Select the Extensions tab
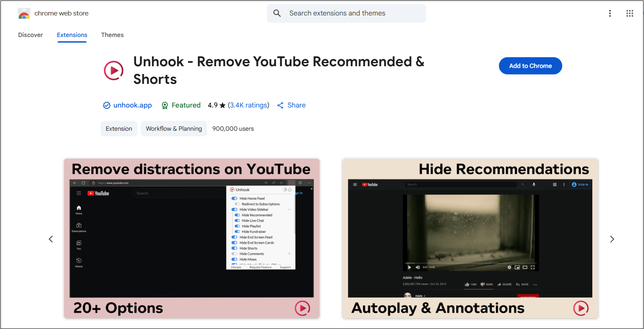The width and height of the screenshot is (644, 329). pos(72,35)
